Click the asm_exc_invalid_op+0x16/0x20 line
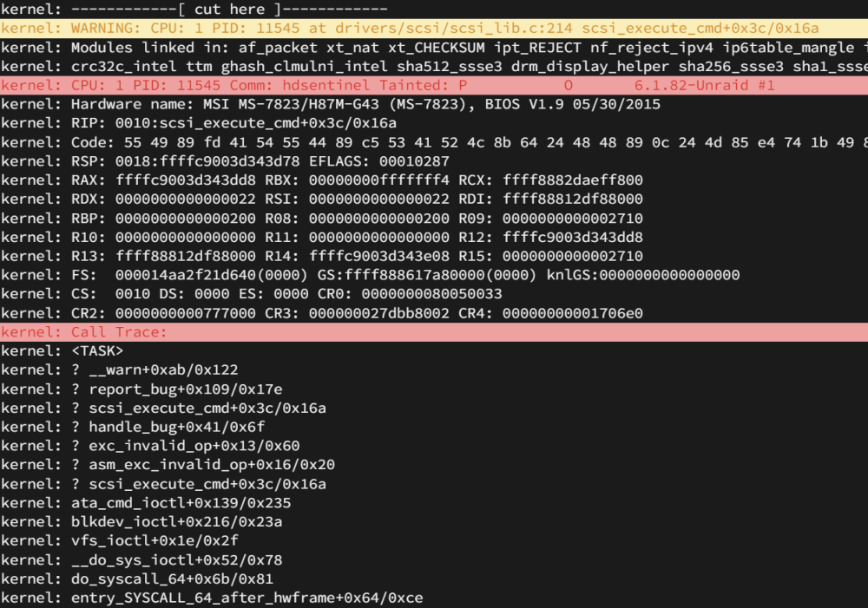Image resolution: width=868 pixels, height=608 pixels. pyautogui.click(x=434, y=464)
